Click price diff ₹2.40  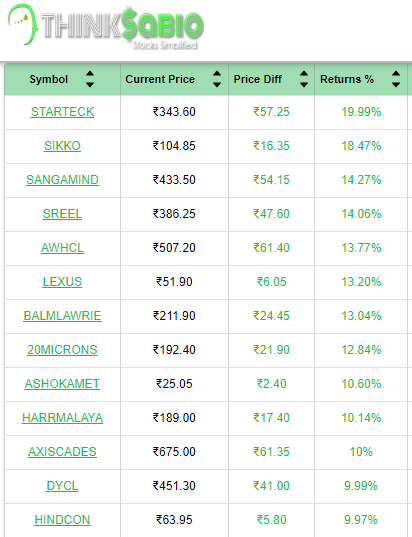[271, 384]
